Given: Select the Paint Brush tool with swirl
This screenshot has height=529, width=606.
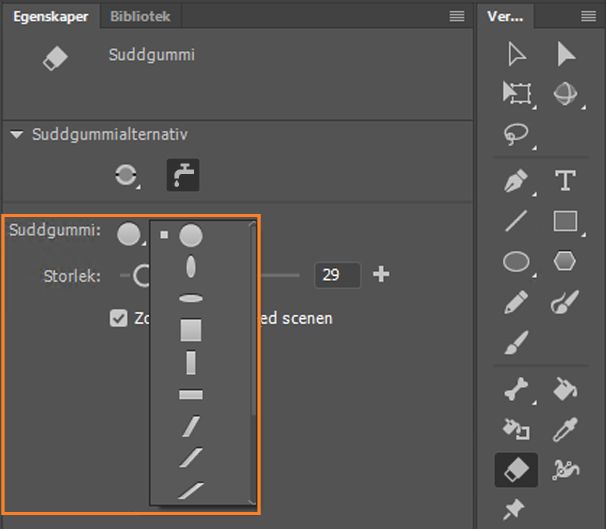Looking at the screenshot, I should point(565,302).
